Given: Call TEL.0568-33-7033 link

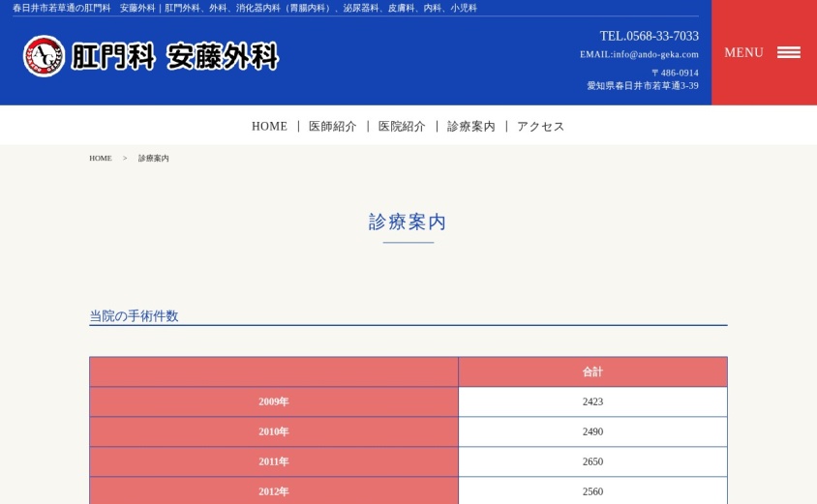Looking at the screenshot, I should tap(649, 36).
